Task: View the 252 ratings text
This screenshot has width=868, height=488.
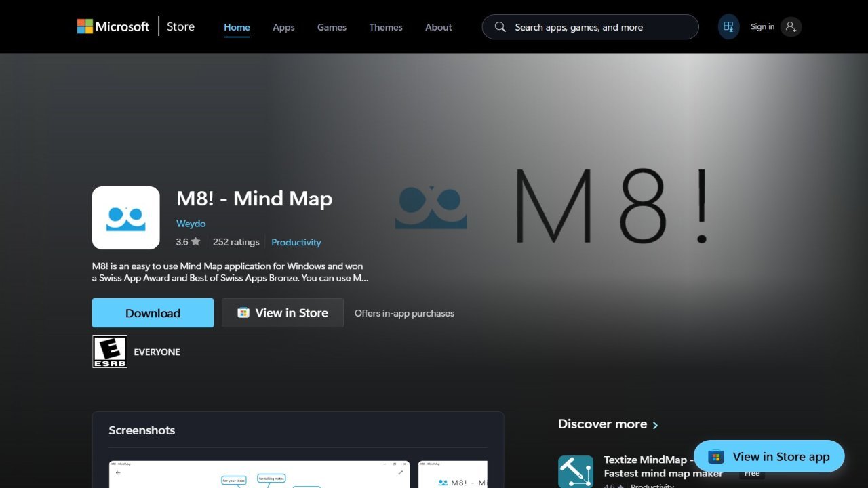Action: click(x=236, y=242)
